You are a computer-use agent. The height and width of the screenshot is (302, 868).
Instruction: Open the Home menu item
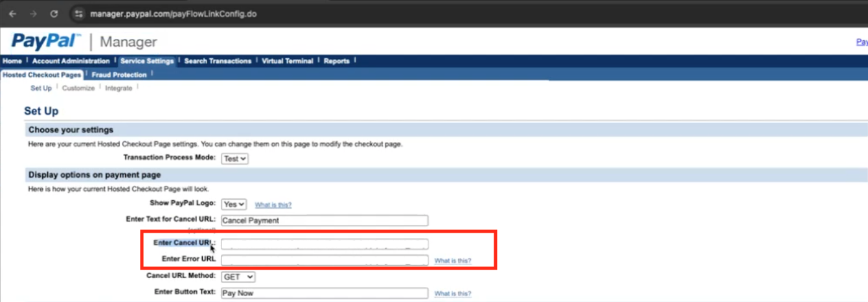12,61
